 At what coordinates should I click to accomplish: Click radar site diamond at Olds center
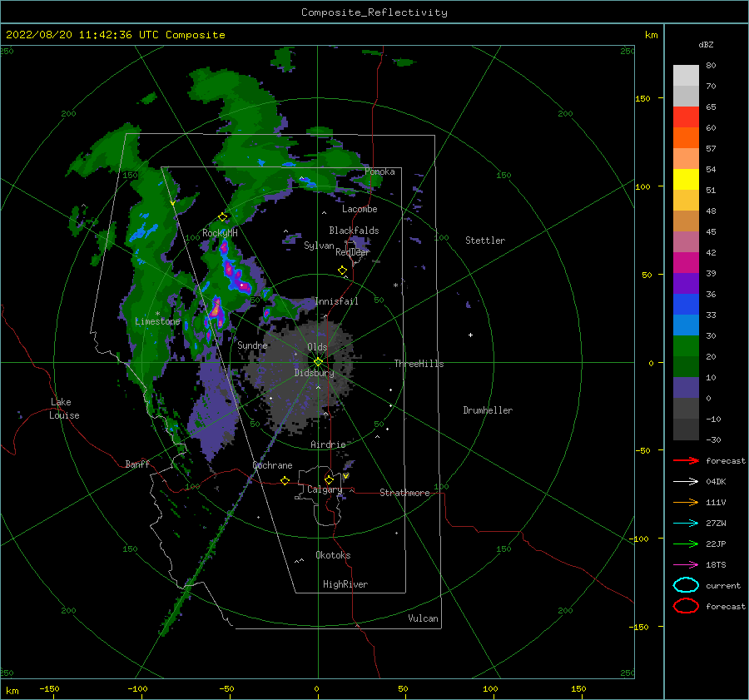(318, 362)
